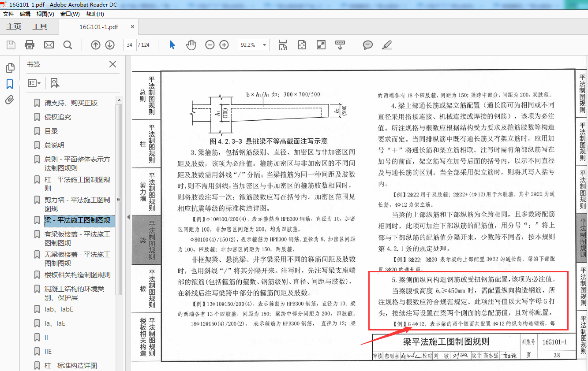This screenshot has width=588, height=371.
Task: Toggle the bookmarks panel icon
Action: [10, 84]
